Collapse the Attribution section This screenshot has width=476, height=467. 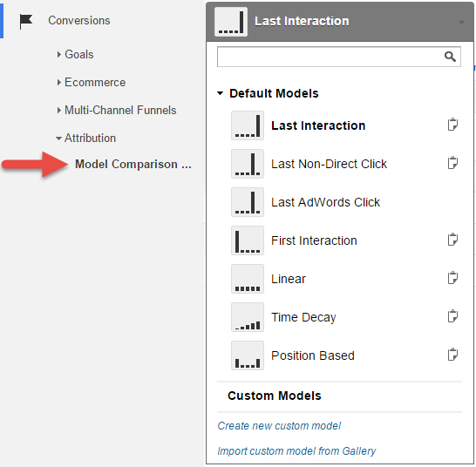(58, 139)
